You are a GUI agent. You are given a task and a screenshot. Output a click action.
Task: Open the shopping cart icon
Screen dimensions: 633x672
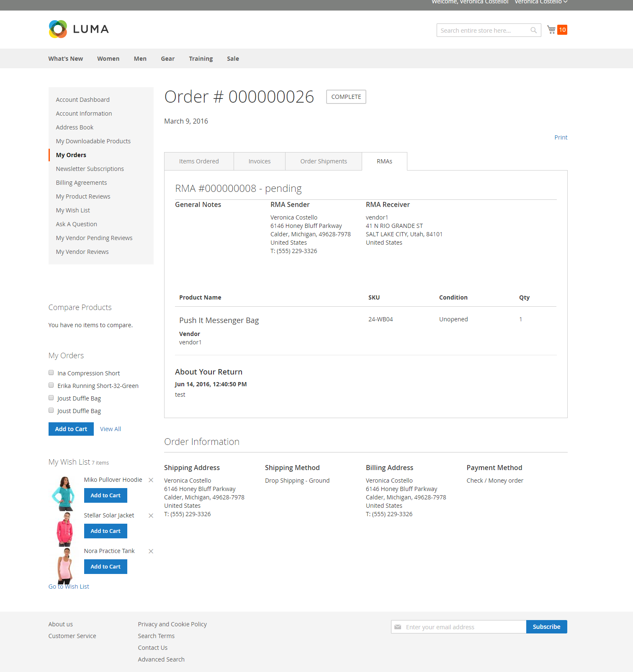tap(551, 29)
